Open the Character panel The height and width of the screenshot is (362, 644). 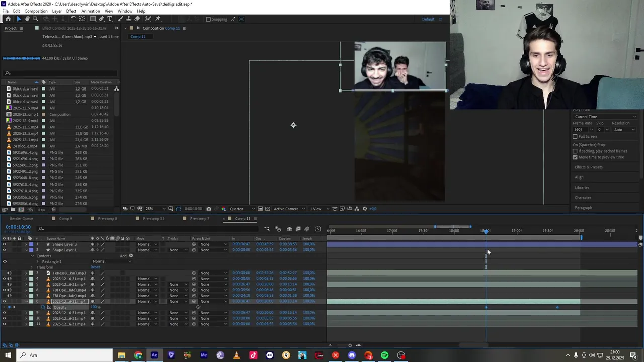click(x=583, y=198)
